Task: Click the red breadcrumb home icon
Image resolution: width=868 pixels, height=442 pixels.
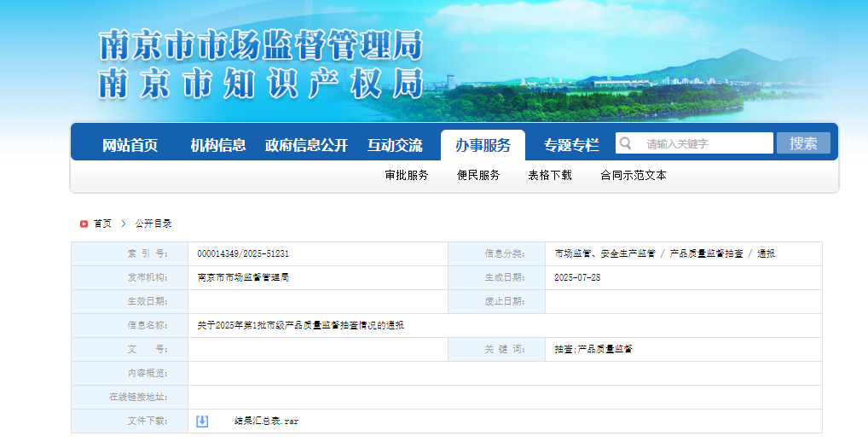Action: tap(84, 224)
